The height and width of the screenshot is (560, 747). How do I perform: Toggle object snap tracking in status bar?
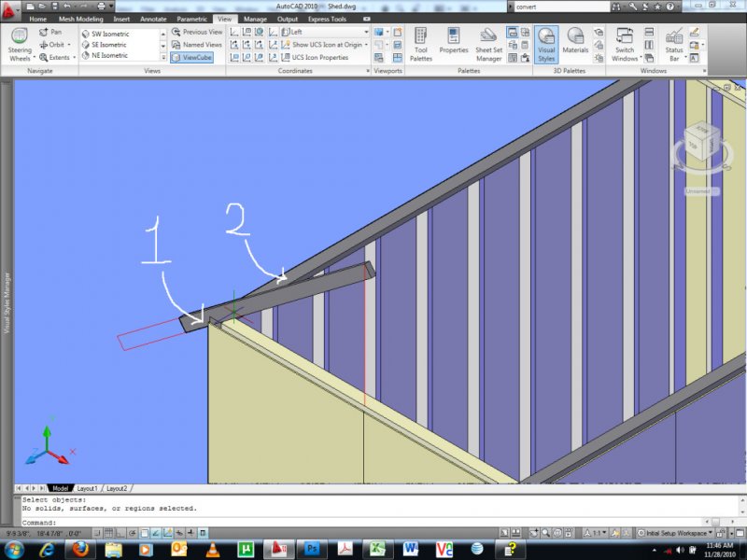[156, 533]
